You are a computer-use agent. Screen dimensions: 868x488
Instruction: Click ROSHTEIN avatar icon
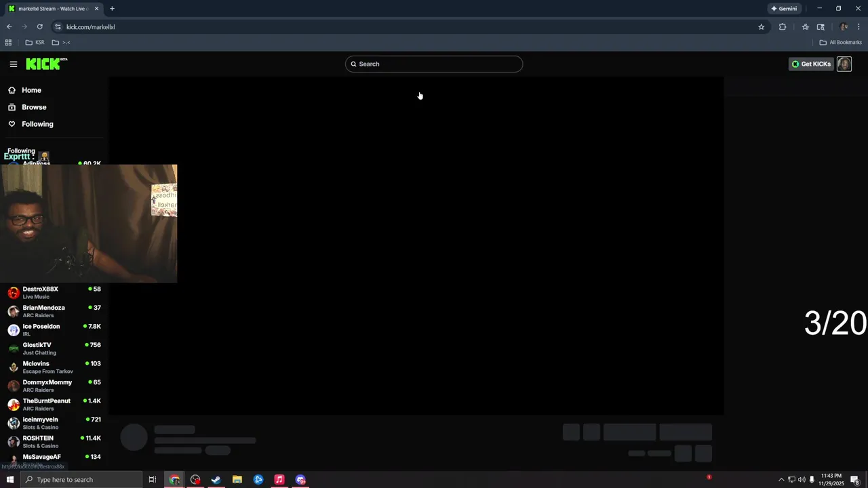(x=14, y=442)
